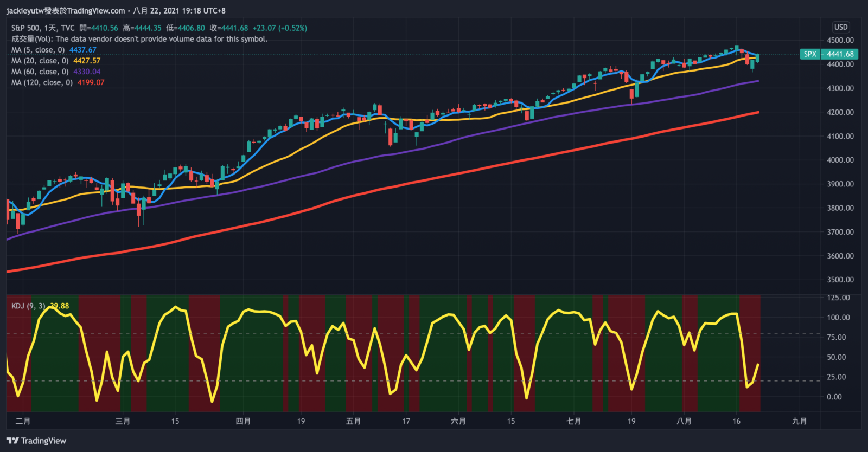Select the 九月 marker on time axis
868x452 pixels.
point(799,421)
